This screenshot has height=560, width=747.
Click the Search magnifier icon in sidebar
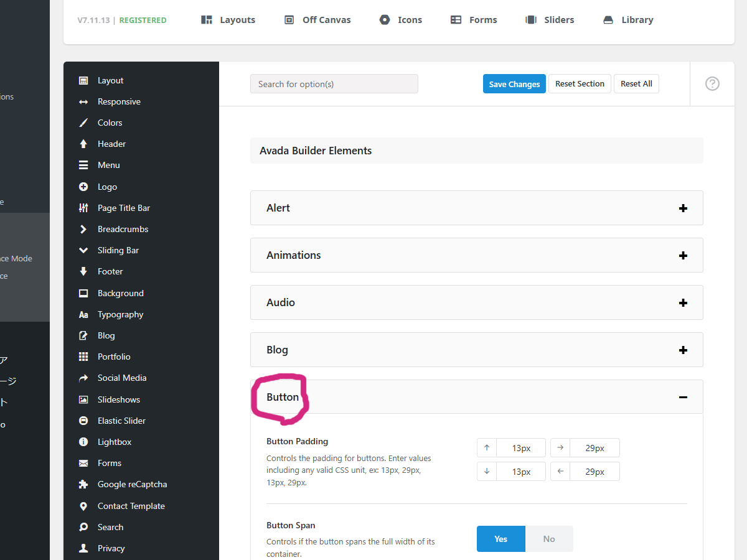pos(83,527)
